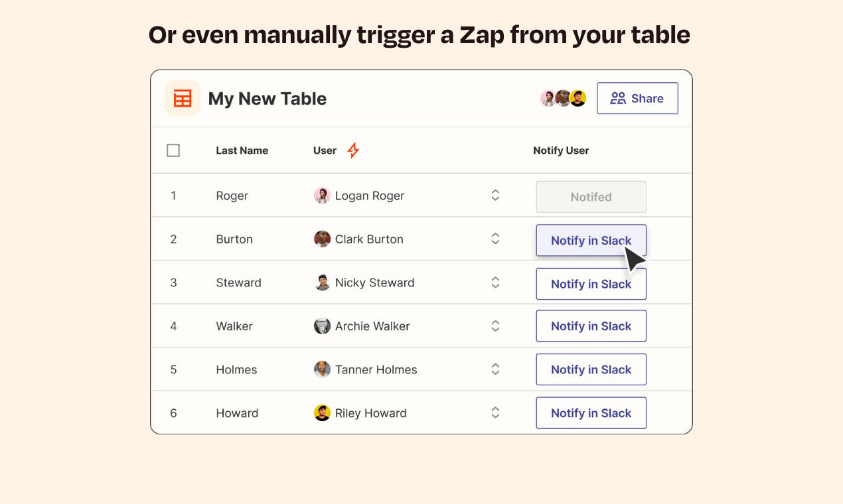Click Clark Burton's avatar picture
Image resolution: width=843 pixels, height=504 pixels.
322,239
